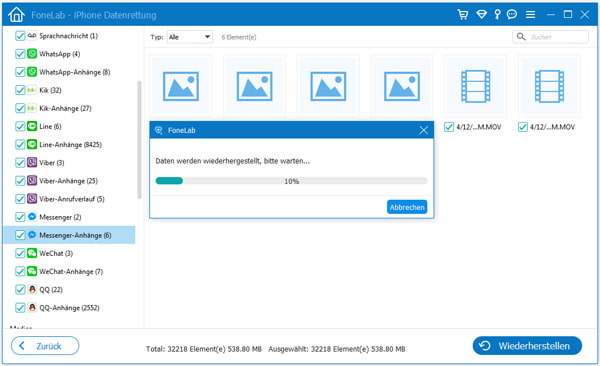The image size is (600, 366).
Task: Uncheck the Messenger-Anhänge (6) checkbox
Action: (x=20, y=235)
